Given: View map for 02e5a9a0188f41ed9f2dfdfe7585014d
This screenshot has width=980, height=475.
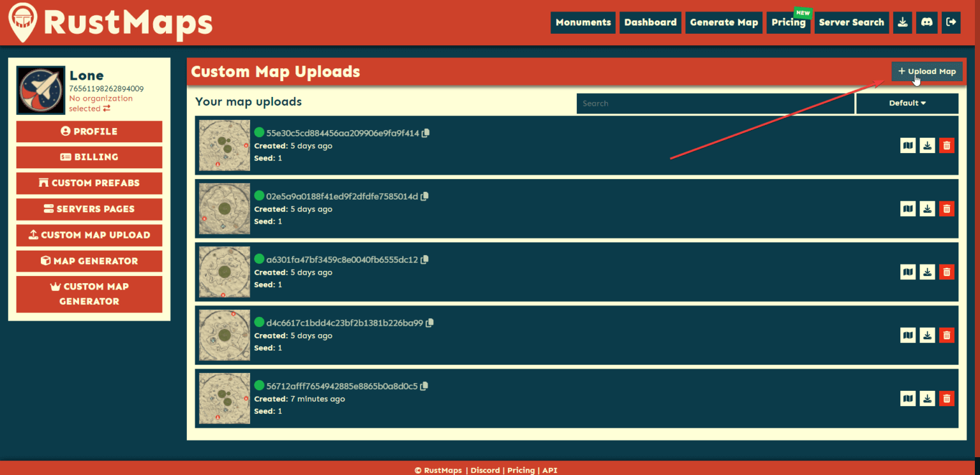Looking at the screenshot, I should coord(907,208).
